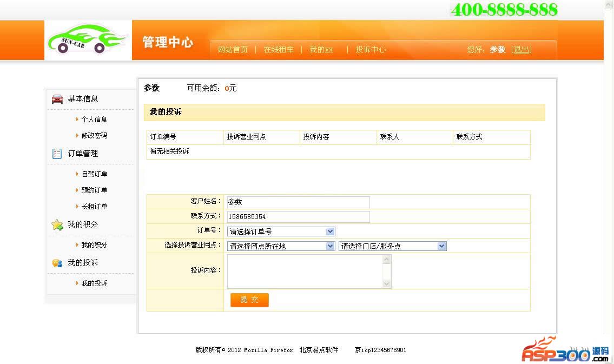Screen dimensions: 614x364
Task: Click the red car icon beside 基本信息
Action: point(57,99)
